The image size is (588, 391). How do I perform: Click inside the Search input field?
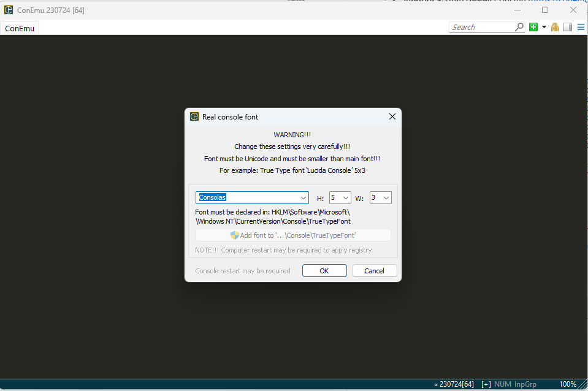pyautogui.click(x=481, y=27)
